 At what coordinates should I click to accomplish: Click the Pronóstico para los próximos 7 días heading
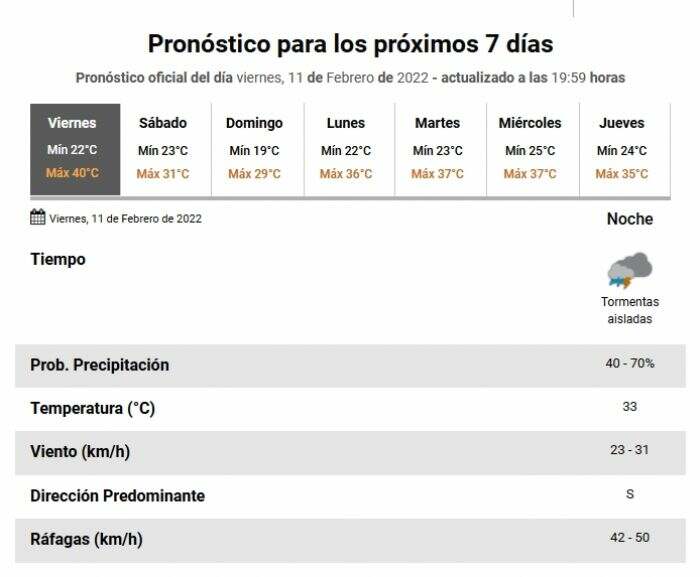pyautogui.click(x=350, y=44)
